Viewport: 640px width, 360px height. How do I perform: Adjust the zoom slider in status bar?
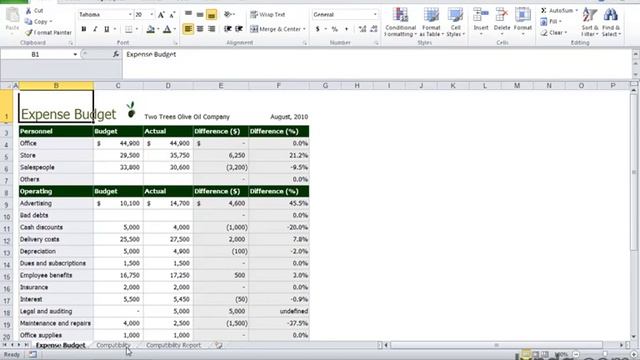click(x=604, y=354)
